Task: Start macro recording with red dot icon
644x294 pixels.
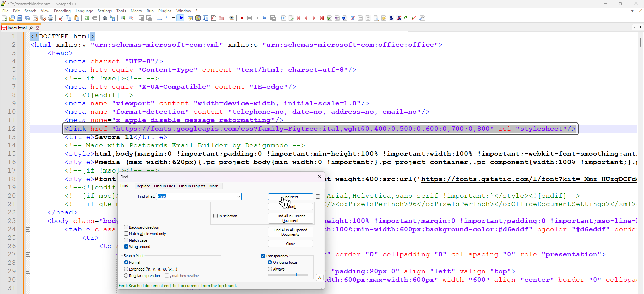Action: [x=242, y=18]
